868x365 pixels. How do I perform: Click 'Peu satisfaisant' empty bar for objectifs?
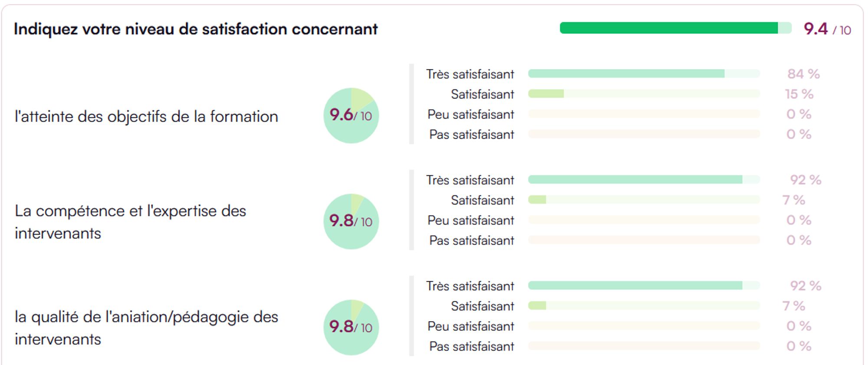click(x=644, y=114)
